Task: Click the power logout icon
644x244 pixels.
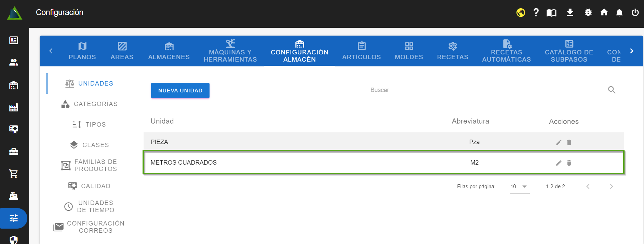Action: (x=635, y=13)
